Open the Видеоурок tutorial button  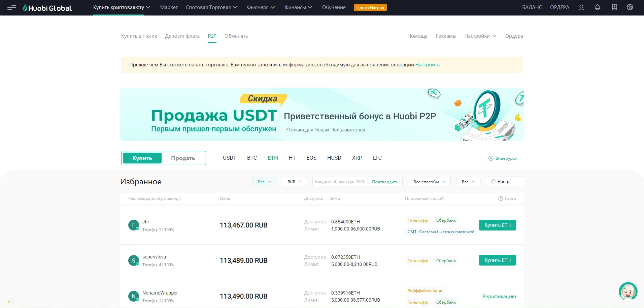click(503, 158)
